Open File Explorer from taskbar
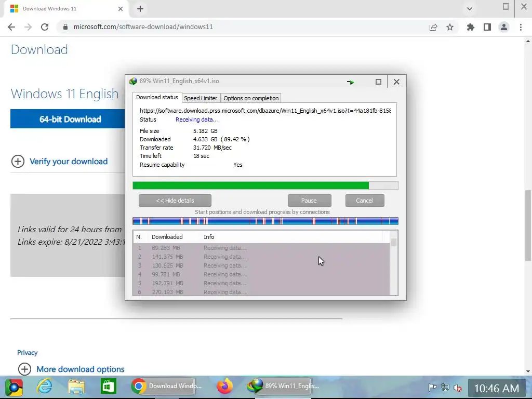The image size is (532, 399). [x=76, y=387]
